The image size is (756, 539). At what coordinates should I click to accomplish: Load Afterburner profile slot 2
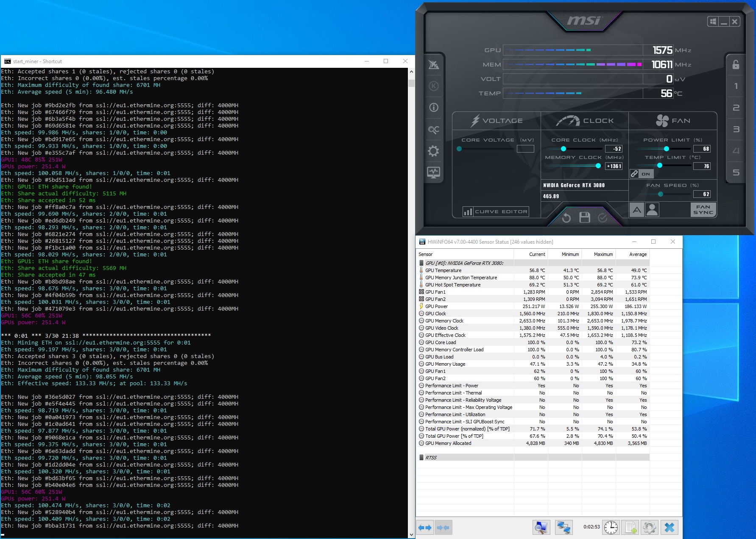click(736, 108)
